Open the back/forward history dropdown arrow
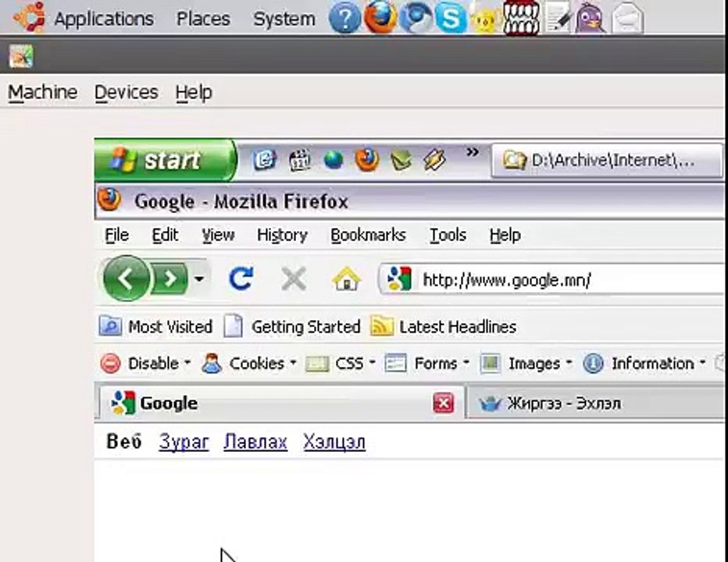728x562 pixels. [199, 279]
